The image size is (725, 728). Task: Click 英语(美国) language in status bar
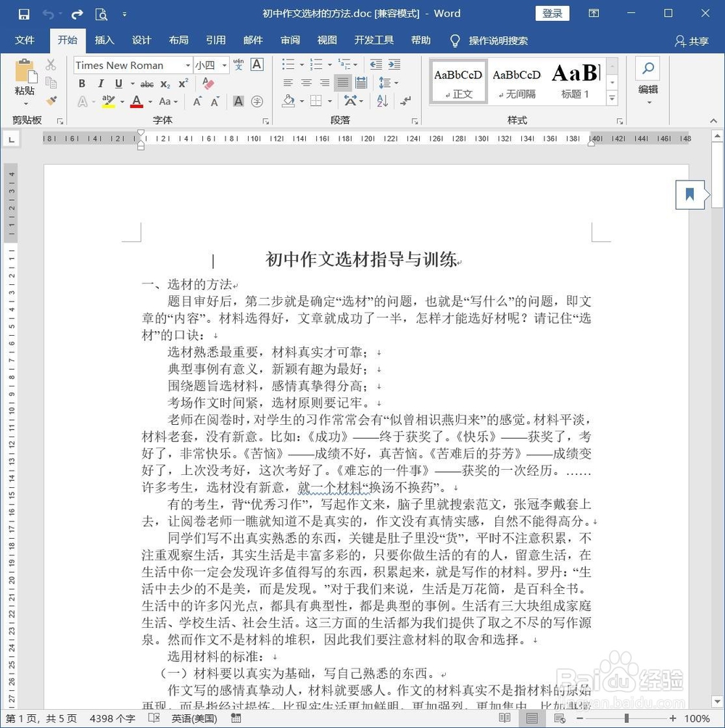point(194,719)
